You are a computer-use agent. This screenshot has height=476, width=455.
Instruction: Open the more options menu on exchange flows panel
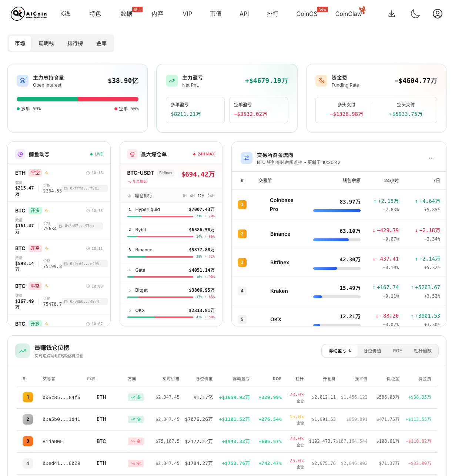tap(431, 158)
